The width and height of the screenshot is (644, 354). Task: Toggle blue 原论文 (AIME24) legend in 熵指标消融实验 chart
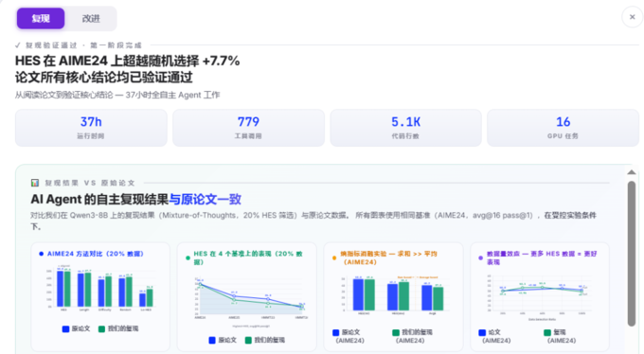pyautogui.click(x=349, y=336)
